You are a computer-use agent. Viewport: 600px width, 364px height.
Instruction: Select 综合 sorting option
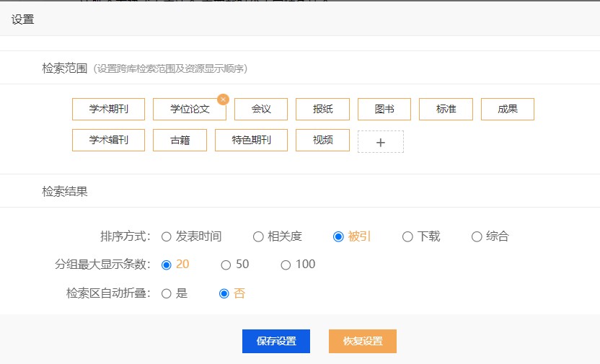click(477, 236)
